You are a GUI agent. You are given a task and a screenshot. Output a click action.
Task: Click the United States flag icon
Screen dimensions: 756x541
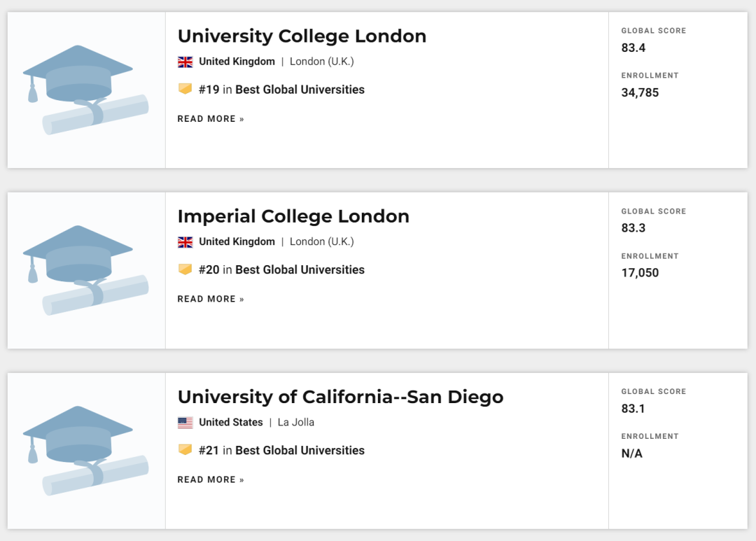click(x=185, y=423)
